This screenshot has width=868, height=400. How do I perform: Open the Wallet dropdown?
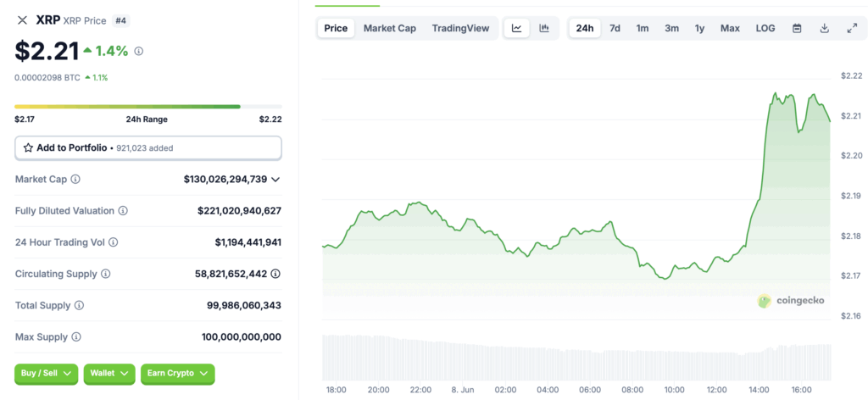click(109, 374)
